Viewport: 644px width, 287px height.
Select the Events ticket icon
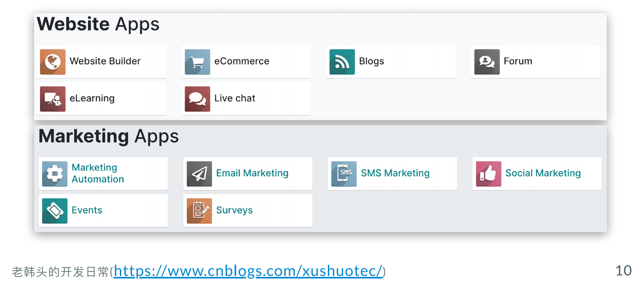pos(55,211)
